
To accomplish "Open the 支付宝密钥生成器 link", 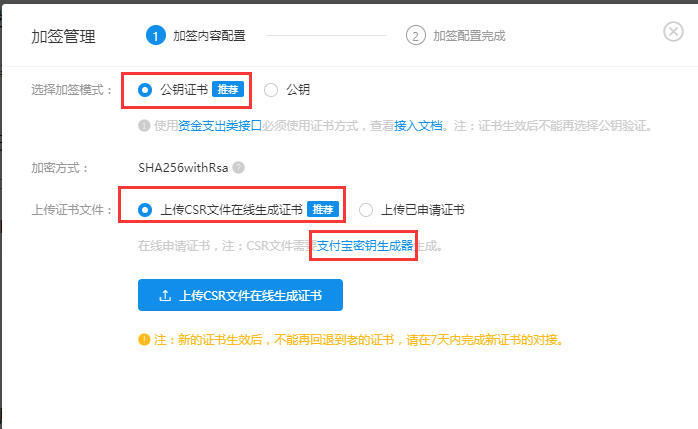I will pos(365,246).
